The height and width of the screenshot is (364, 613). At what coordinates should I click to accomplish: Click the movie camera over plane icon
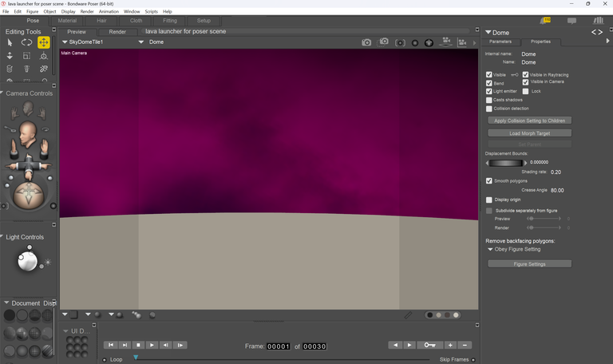[x=446, y=42]
